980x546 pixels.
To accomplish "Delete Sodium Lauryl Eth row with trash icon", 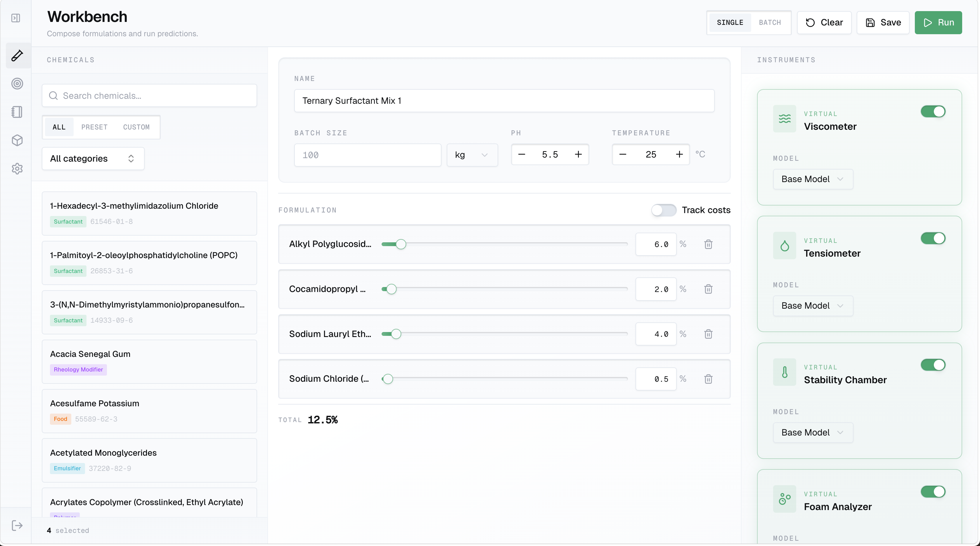I will pos(708,334).
